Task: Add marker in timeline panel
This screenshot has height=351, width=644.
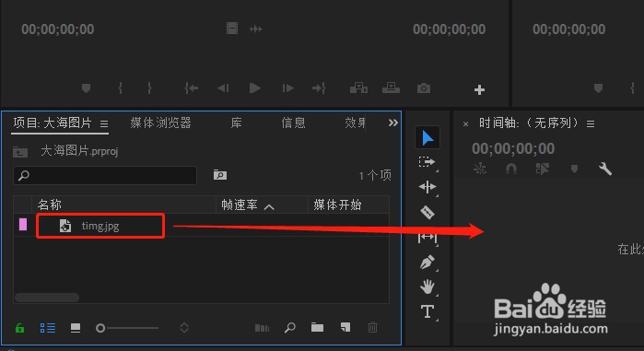Action: pyautogui.click(x=574, y=169)
